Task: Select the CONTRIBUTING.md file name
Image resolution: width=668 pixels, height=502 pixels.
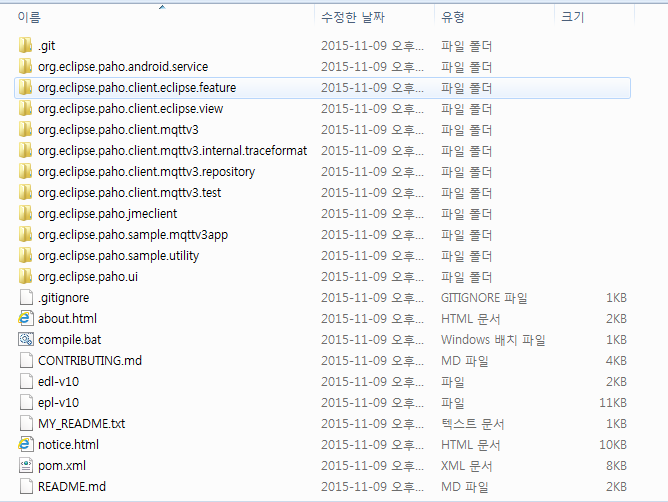Action: click(90, 361)
